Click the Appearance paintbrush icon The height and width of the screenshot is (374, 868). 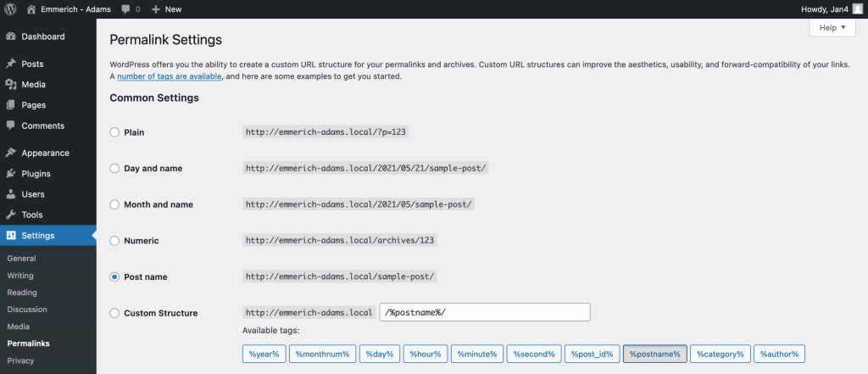pos(10,154)
